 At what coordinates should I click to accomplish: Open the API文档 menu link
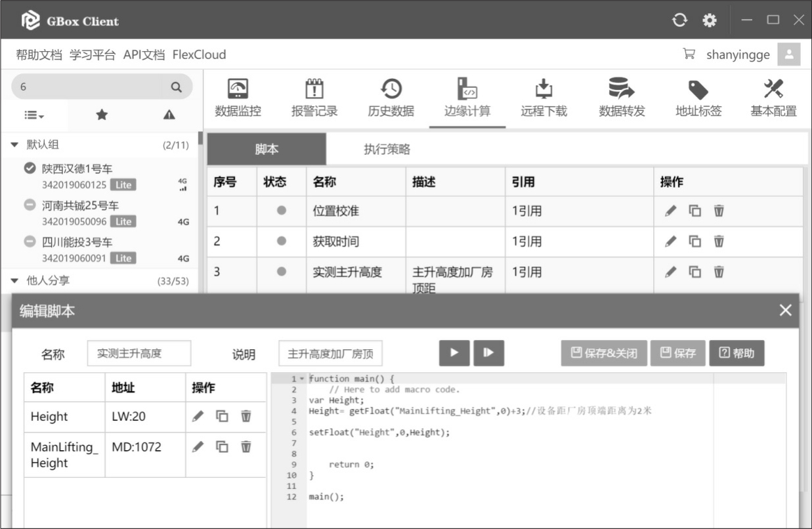pos(144,54)
